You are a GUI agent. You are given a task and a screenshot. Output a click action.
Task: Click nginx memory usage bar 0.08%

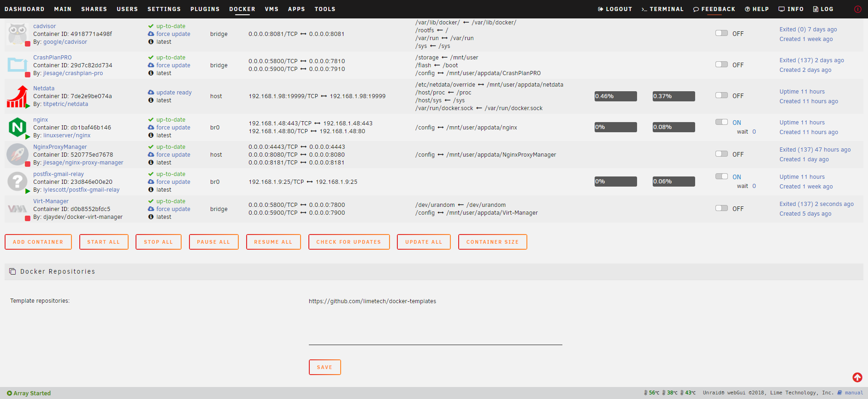point(674,127)
